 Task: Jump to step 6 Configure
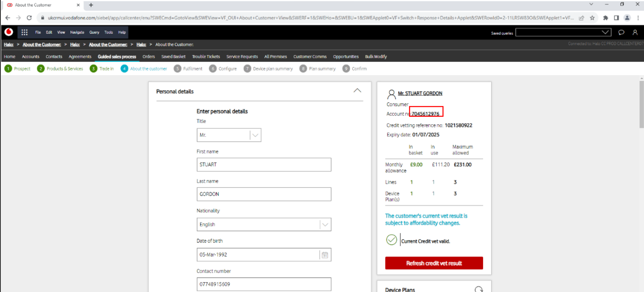(x=223, y=69)
